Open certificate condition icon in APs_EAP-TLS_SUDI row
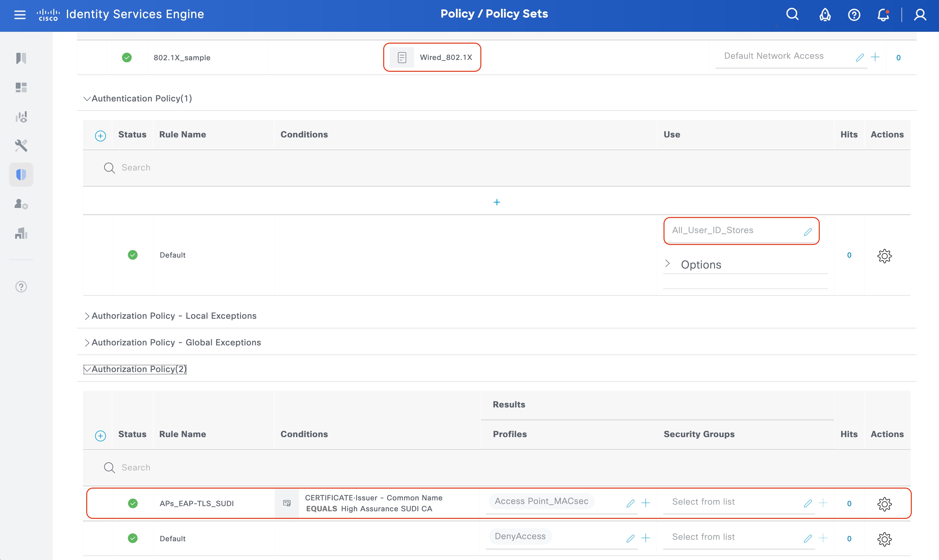This screenshot has height=560, width=939. [x=287, y=503]
